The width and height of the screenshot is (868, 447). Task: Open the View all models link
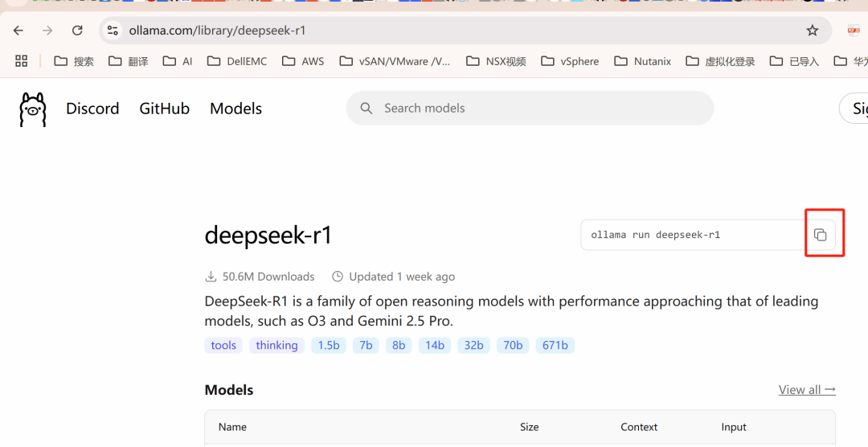[x=807, y=390]
